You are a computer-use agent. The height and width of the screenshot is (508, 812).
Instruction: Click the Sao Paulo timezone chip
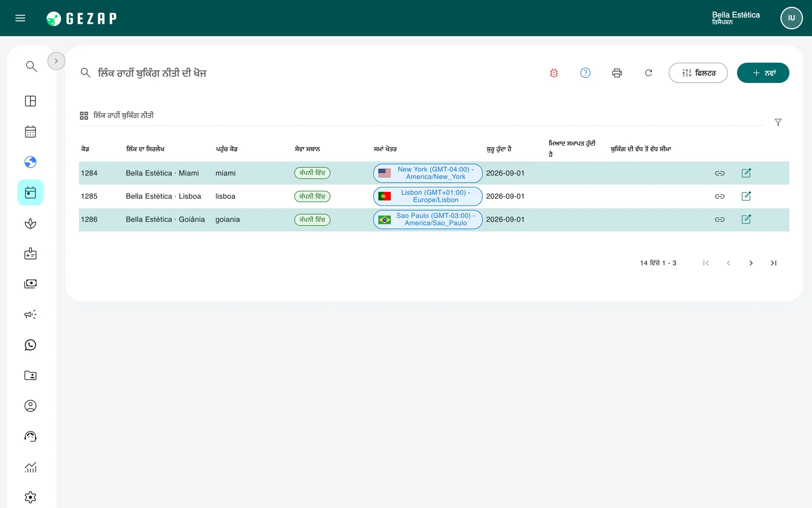(x=428, y=219)
